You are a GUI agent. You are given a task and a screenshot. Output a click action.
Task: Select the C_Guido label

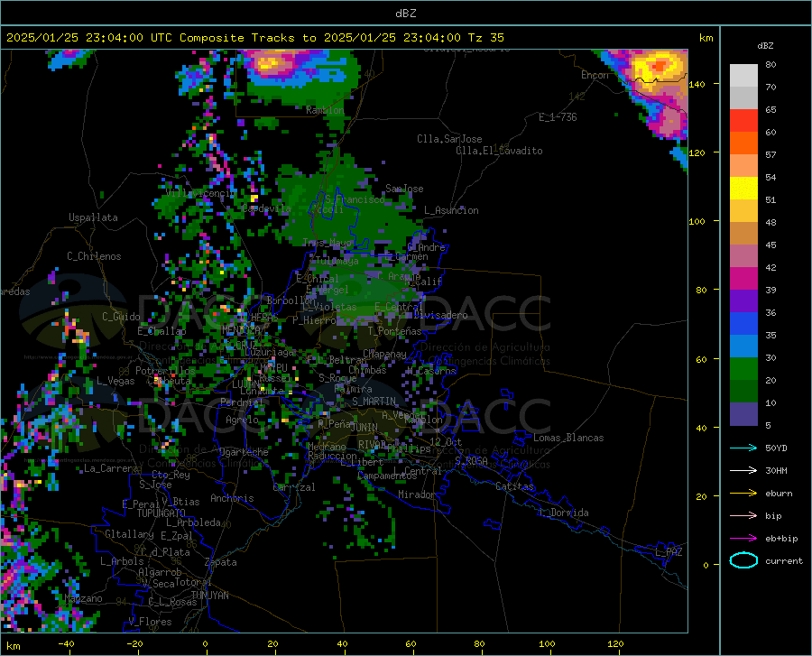click(121, 317)
